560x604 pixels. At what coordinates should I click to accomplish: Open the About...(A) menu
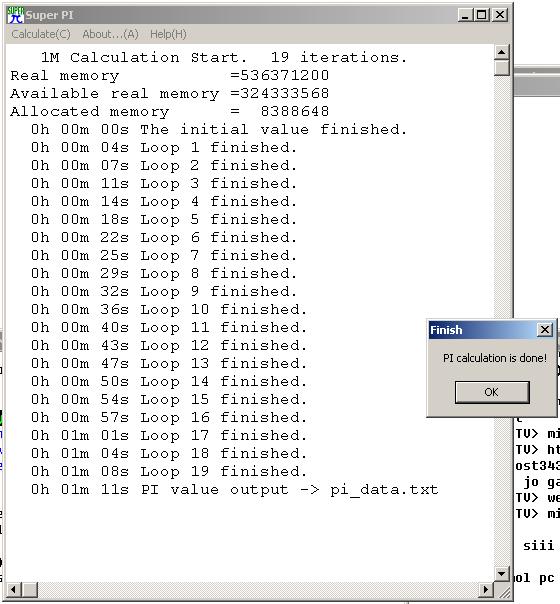pyautogui.click(x=111, y=34)
